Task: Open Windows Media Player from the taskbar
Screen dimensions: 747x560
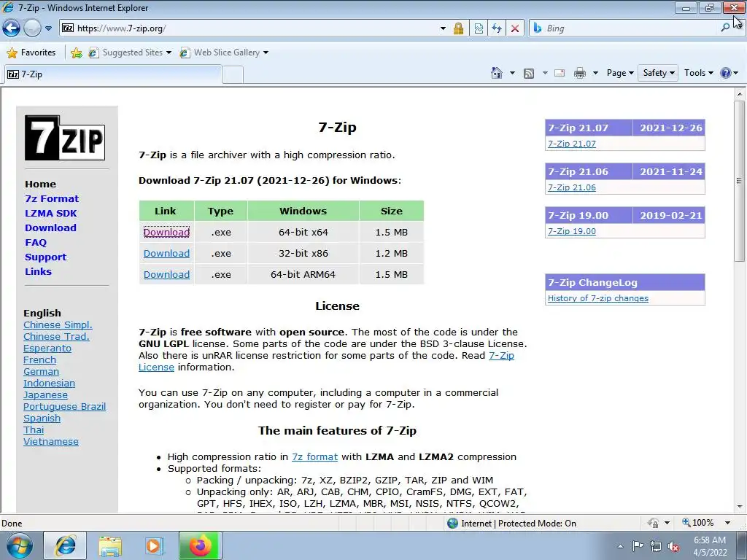Action: pyautogui.click(x=153, y=545)
